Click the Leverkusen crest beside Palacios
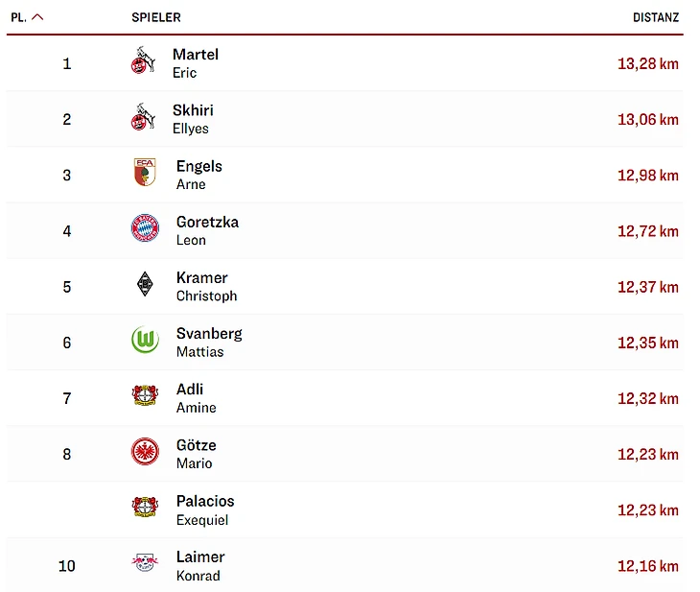The image size is (700, 592). coord(145,508)
